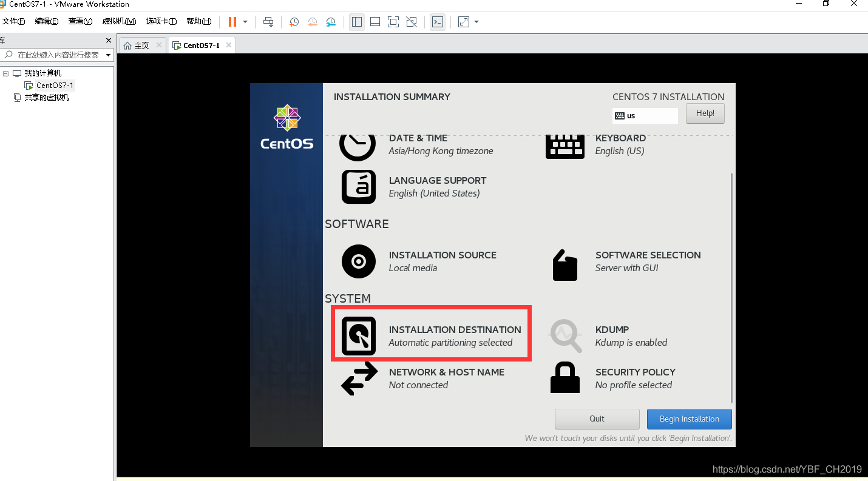Click the Quit button
Screen dimensions: 868x481
point(597,419)
